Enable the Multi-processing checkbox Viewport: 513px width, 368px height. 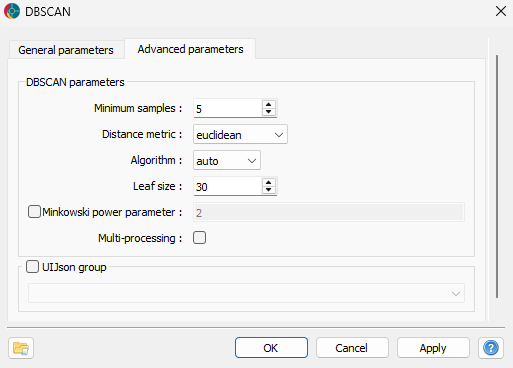[x=199, y=238]
